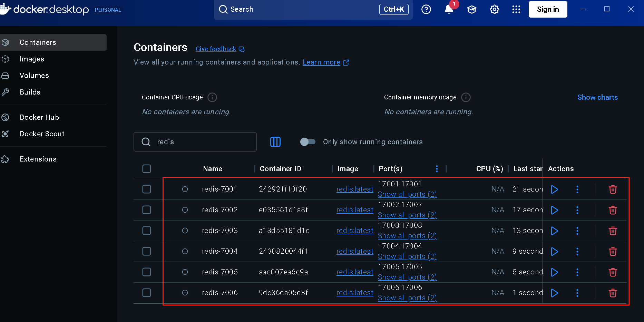Toggle Only show running containers switch

(308, 142)
